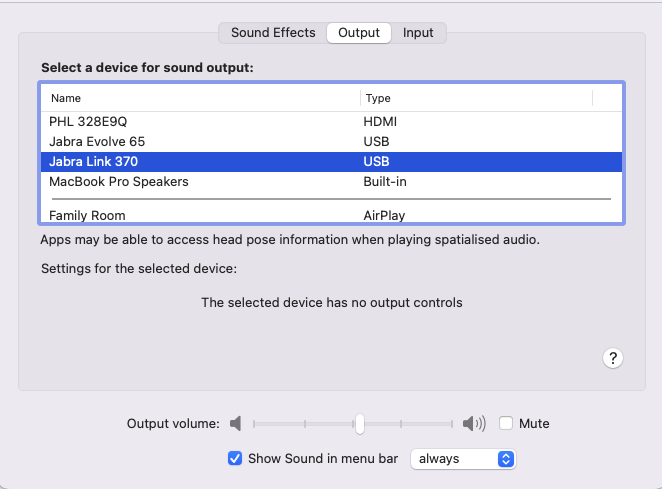Switch to the Sound Effects tab
The height and width of the screenshot is (489, 662).
coord(273,33)
